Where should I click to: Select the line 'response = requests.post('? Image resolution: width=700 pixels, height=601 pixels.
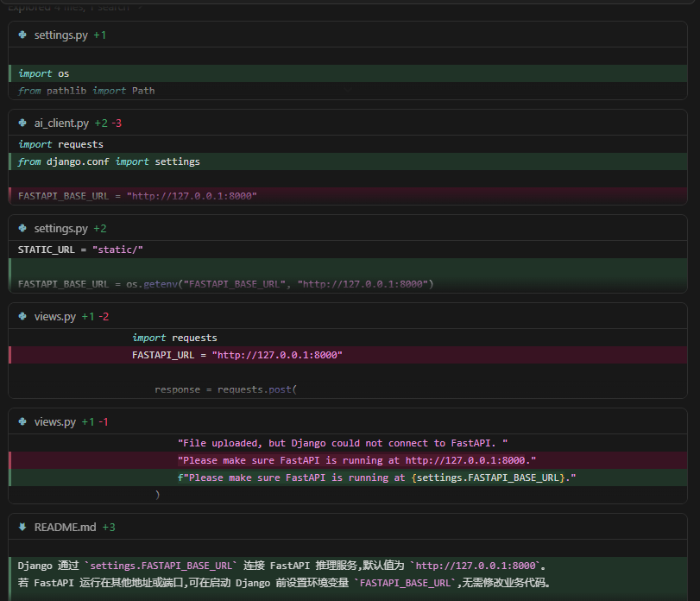pos(348,389)
